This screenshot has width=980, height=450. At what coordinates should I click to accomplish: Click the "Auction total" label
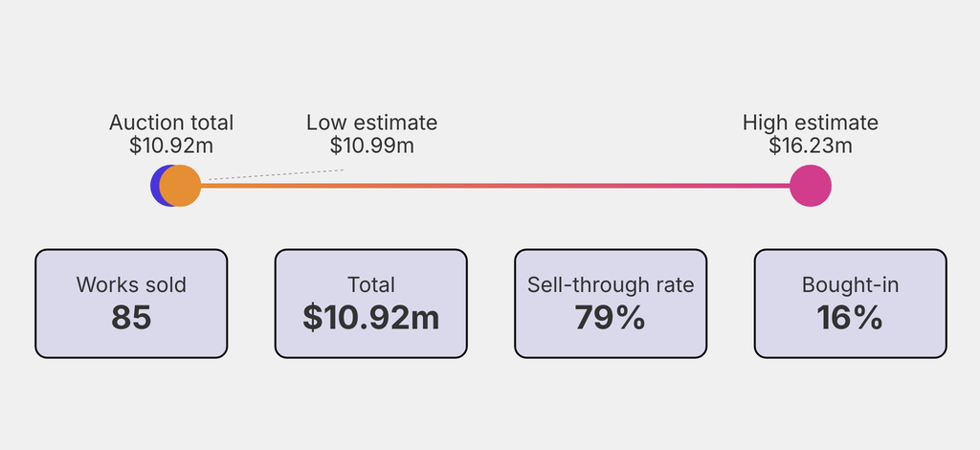(x=171, y=123)
